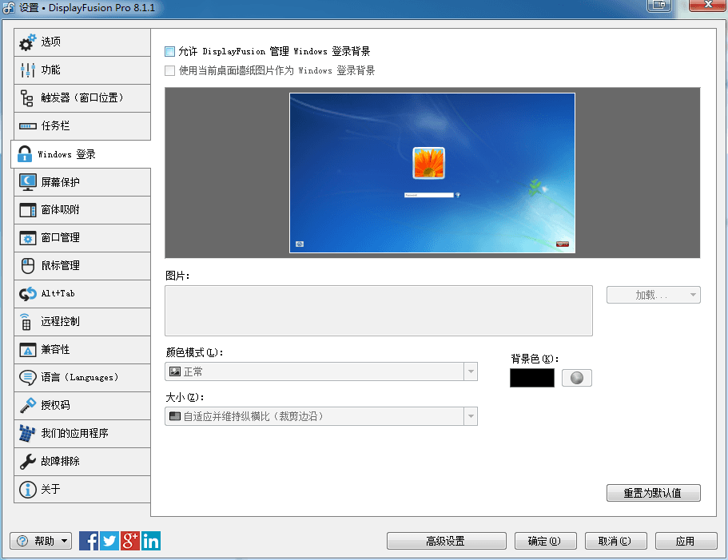Check 使用当前桌面墙纸图片作为 Windows 登录背景

click(170, 70)
